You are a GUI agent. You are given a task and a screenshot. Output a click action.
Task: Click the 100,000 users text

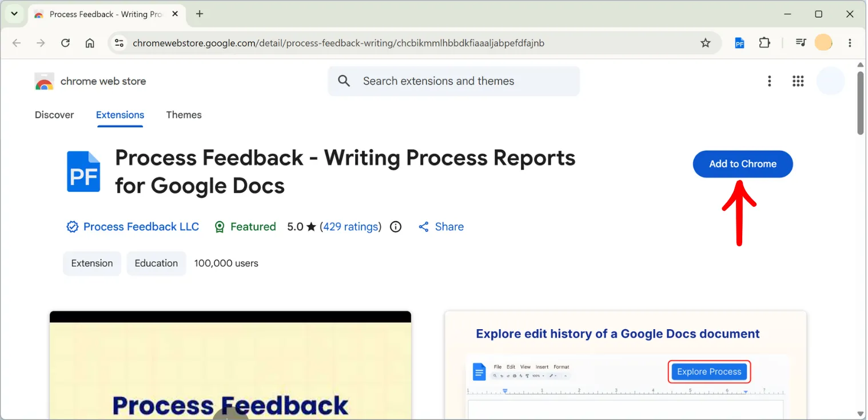point(226,263)
